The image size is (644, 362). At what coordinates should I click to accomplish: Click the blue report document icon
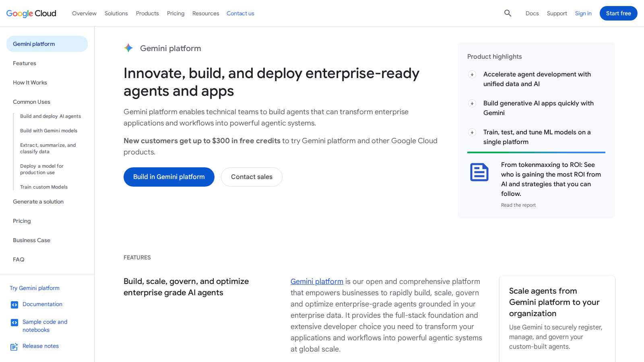click(x=479, y=172)
